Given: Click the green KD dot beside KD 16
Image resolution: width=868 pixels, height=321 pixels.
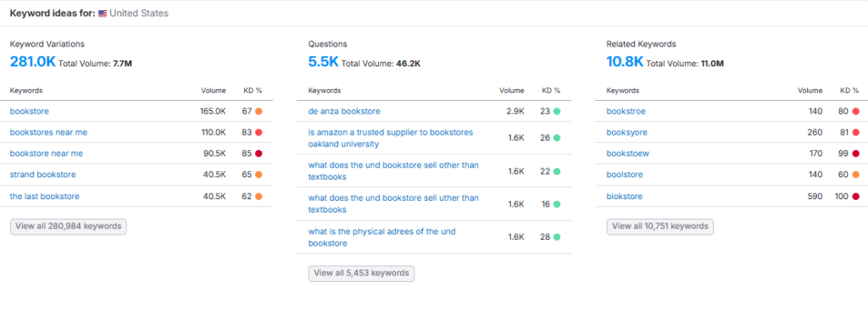Looking at the screenshot, I should click(x=556, y=204).
